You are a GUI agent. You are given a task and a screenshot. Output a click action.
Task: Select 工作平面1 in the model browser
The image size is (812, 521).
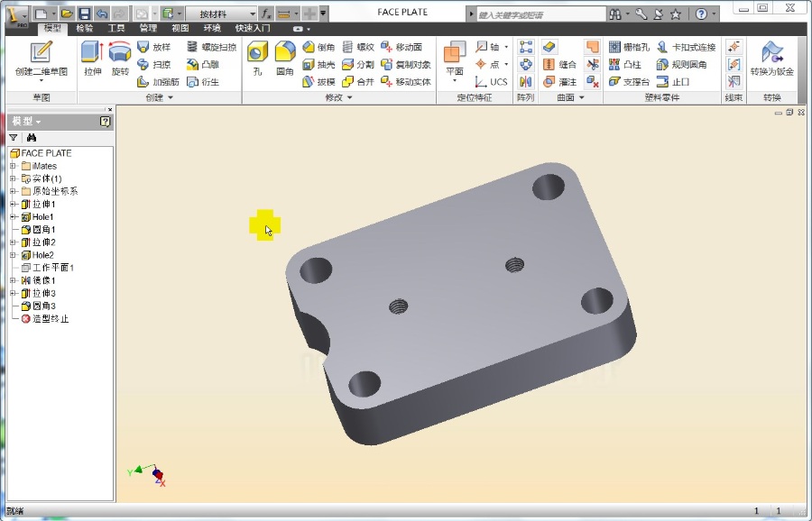tap(48, 268)
